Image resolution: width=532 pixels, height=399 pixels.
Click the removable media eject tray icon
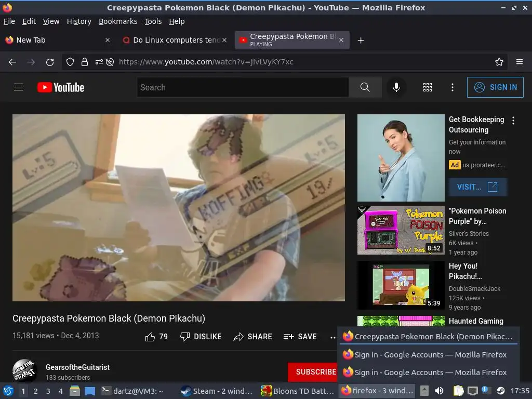pyautogui.click(x=424, y=391)
